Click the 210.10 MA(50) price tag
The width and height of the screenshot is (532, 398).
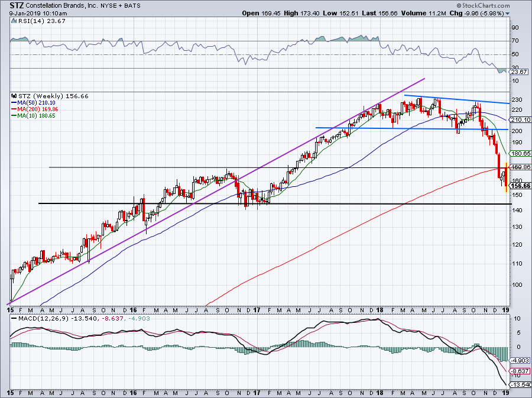520,120
